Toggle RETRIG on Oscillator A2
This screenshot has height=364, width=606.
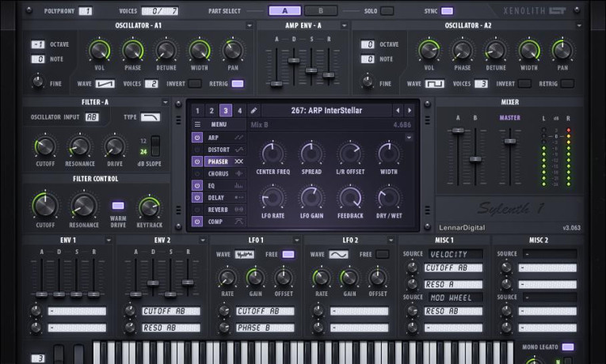point(567,84)
